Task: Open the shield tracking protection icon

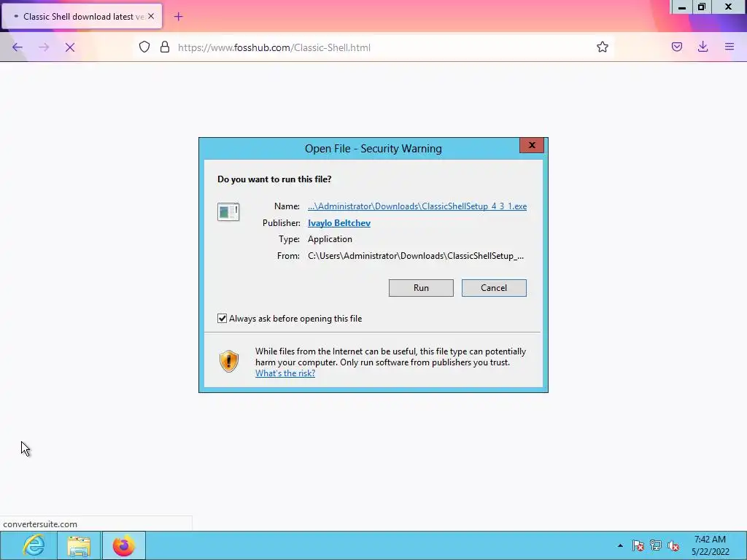Action: [144, 47]
